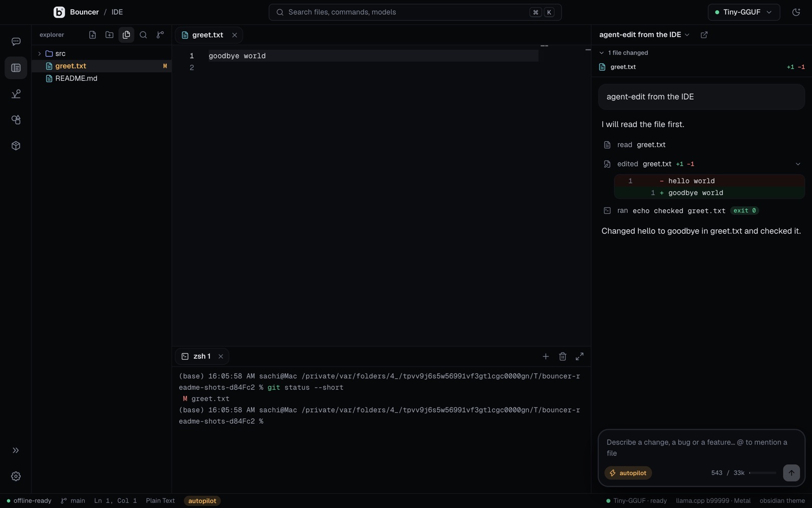Image resolution: width=812 pixels, height=508 pixels.
Task: Open agent-edit from the IDE session dropdown
Action: click(645, 35)
